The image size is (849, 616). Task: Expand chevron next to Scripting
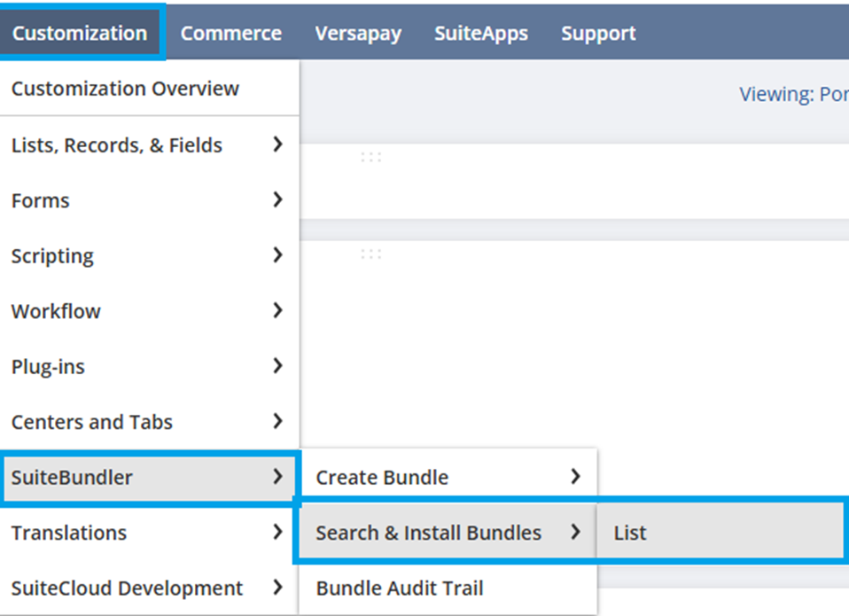(x=277, y=255)
